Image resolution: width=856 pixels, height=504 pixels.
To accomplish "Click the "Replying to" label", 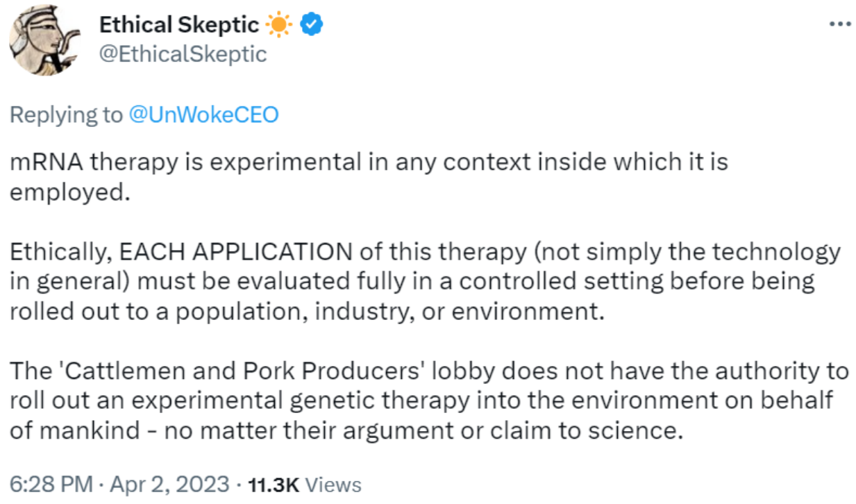I will pos(65,115).
